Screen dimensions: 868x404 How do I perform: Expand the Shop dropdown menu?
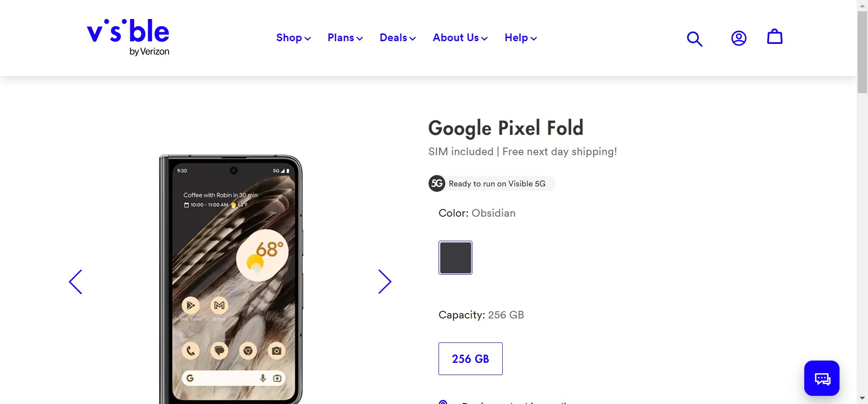(x=293, y=38)
